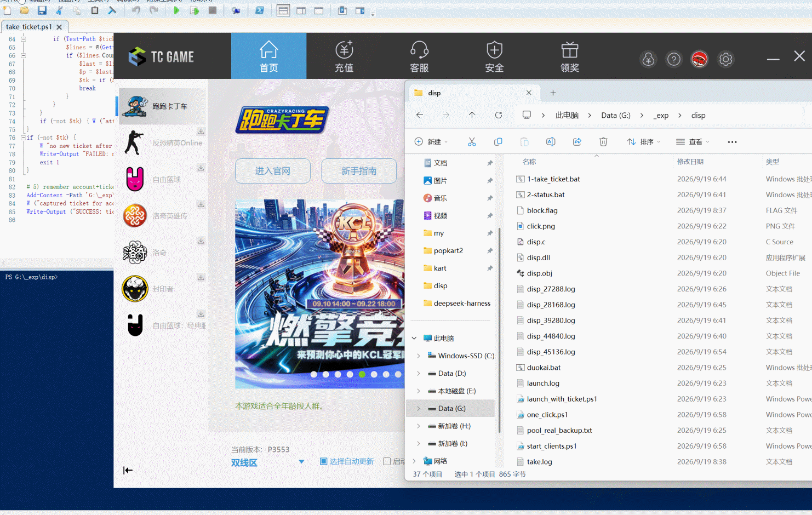Screen dimensions: 812x515
Task: Open the 充值 recharge tab in TC Game
Action: (344, 56)
